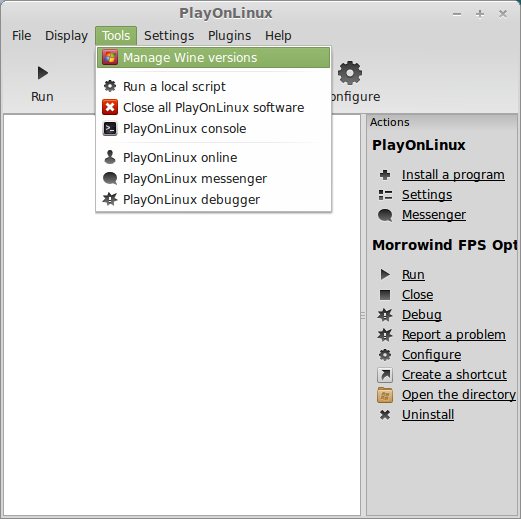Viewport: 521px width, 519px height.
Task: Maximize the PlayOnLinux window
Action: pyautogui.click(x=480, y=14)
